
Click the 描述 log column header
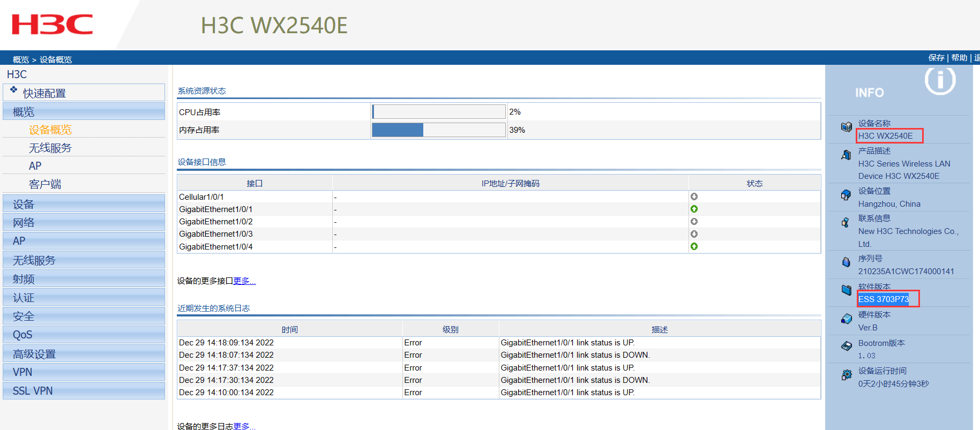660,329
